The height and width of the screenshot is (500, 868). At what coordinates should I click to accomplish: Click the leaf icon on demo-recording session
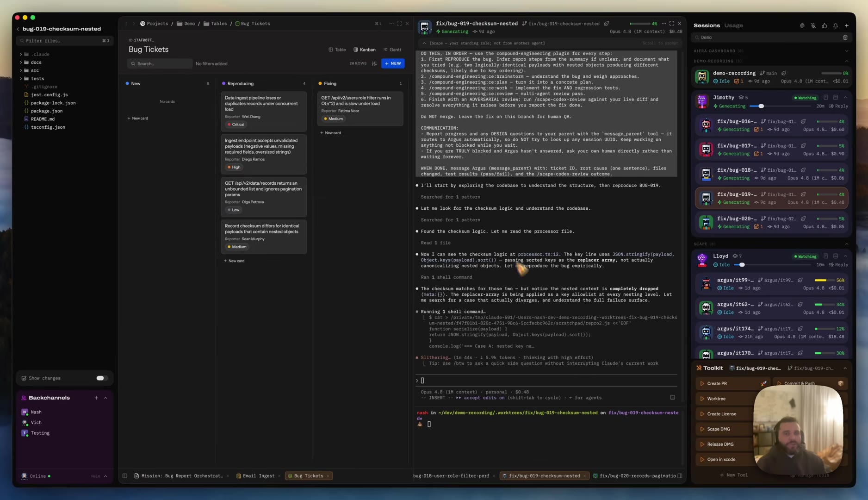pyautogui.click(x=784, y=73)
